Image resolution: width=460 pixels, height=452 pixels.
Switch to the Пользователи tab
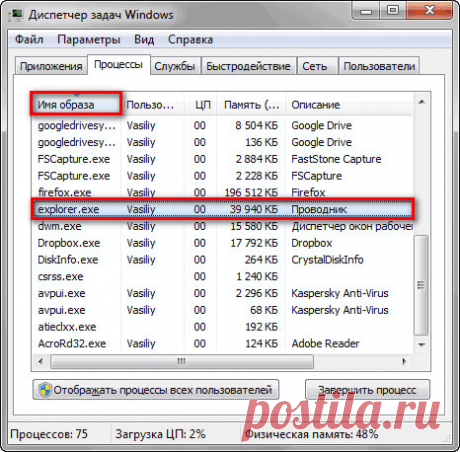pos(379,66)
